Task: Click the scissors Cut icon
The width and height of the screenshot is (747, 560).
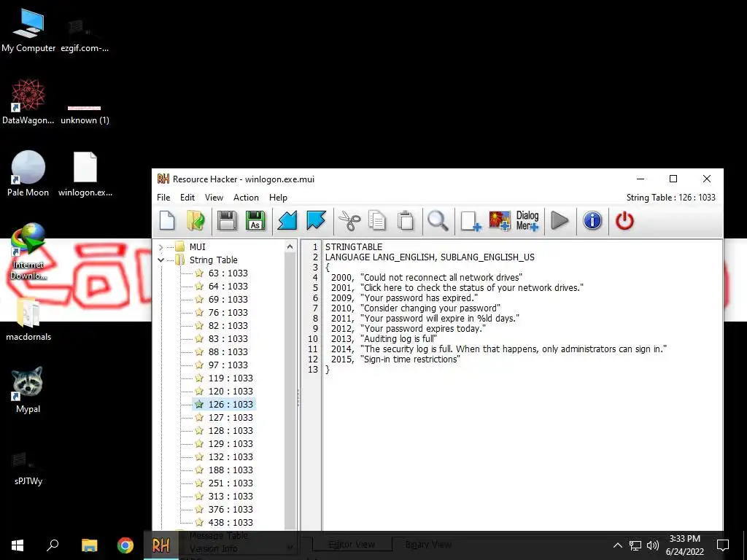Action: [349, 221]
